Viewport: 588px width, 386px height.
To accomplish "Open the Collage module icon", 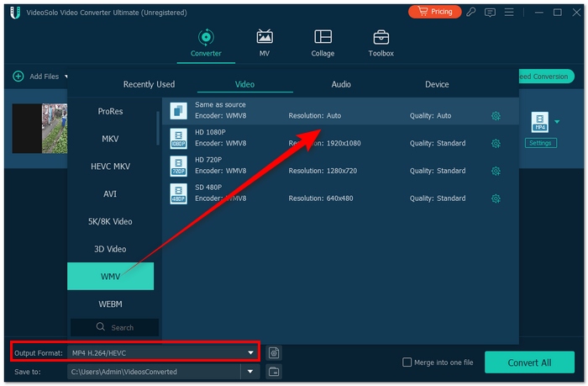I will (x=323, y=38).
